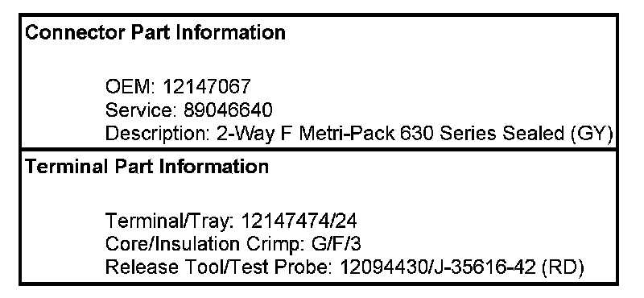Click the word Terminal in the lower heading
Screen dimensions: 644x298
[x=67, y=167]
